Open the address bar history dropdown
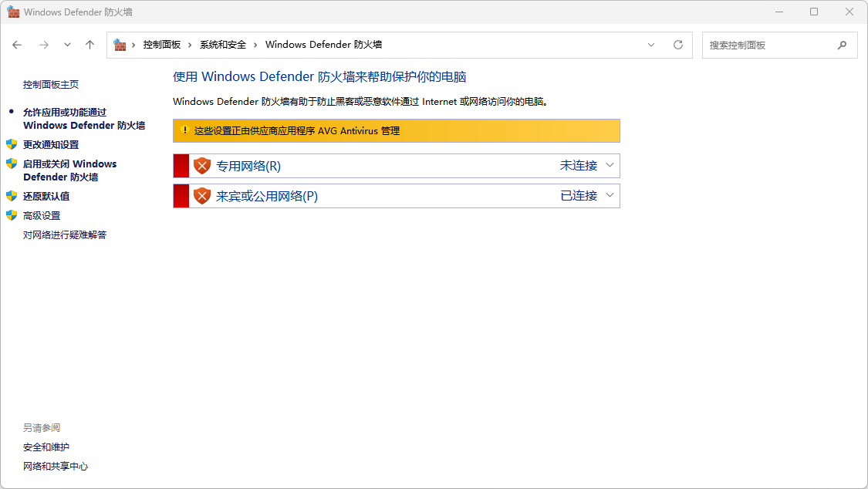868x489 pixels. [651, 45]
